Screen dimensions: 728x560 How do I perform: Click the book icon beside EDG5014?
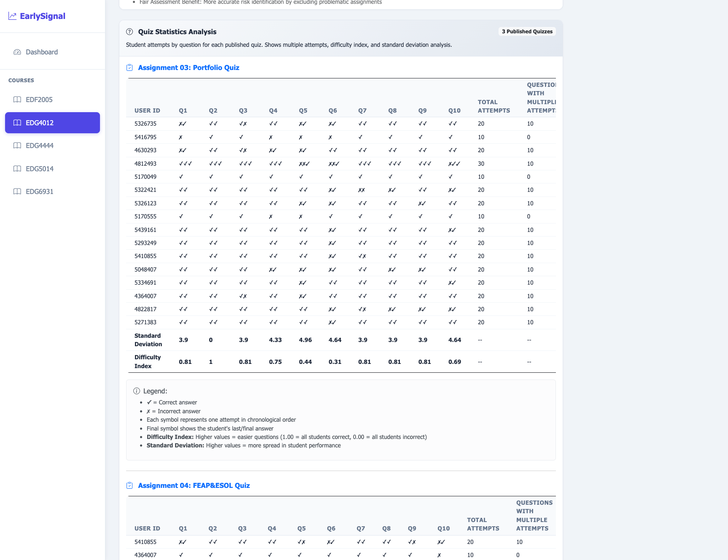pos(17,169)
